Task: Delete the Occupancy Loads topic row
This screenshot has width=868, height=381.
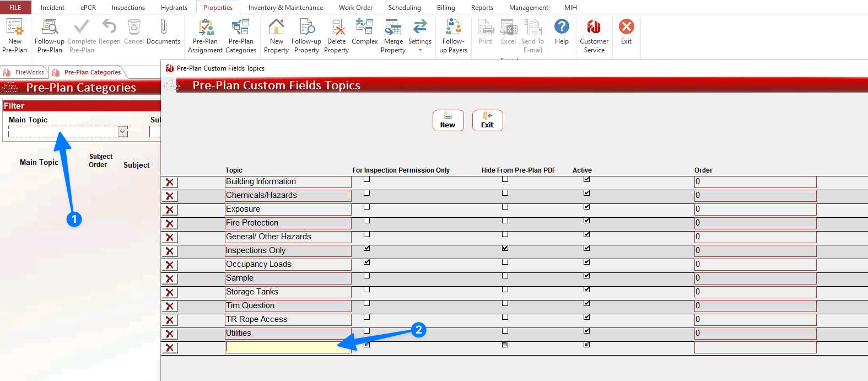Action: tap(170, 265)
